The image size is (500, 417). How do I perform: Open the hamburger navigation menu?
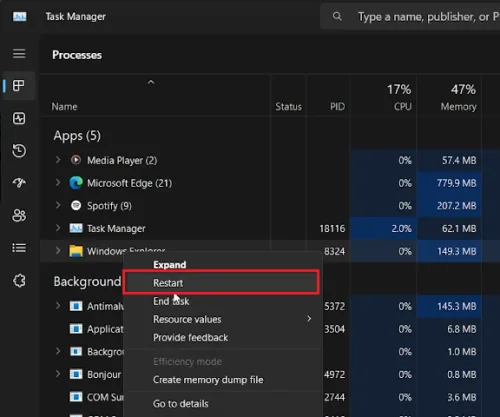coord(19,54)
